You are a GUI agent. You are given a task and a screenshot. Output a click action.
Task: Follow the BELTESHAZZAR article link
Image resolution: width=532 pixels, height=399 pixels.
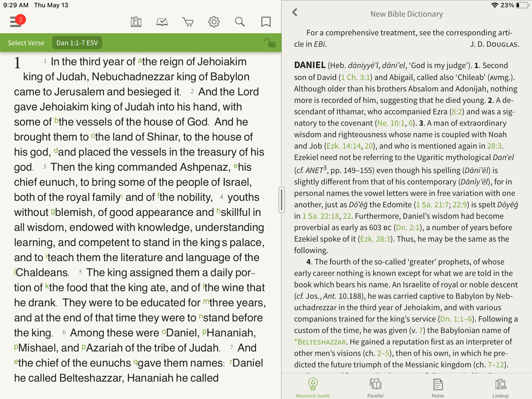click(320, 342)
